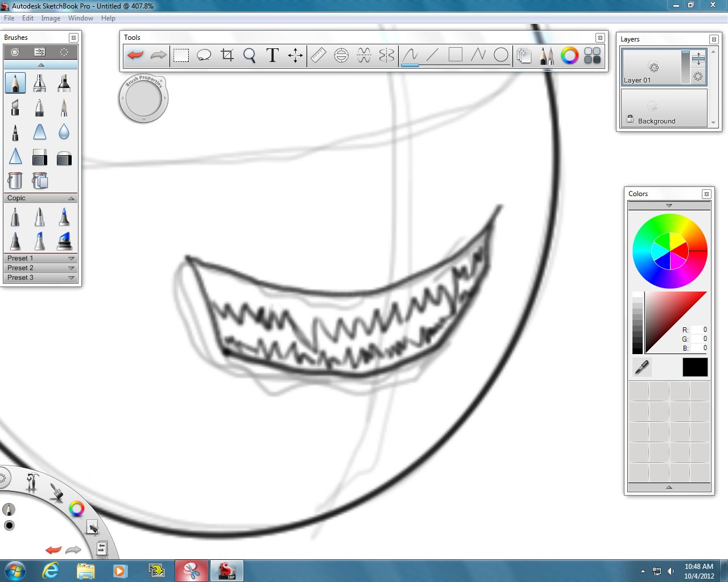Open the Layer editor from Tools bar

coord(524,55)
